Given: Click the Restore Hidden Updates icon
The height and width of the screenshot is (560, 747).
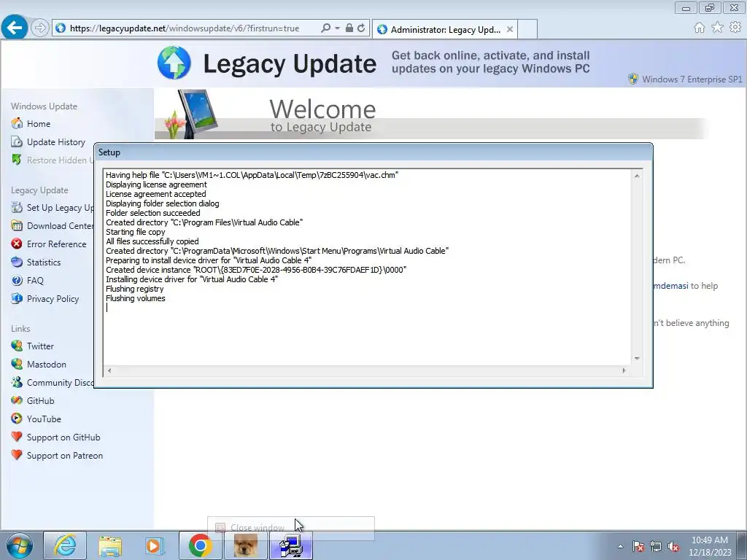Looking at the screenshot, I should tap(17, 160).
